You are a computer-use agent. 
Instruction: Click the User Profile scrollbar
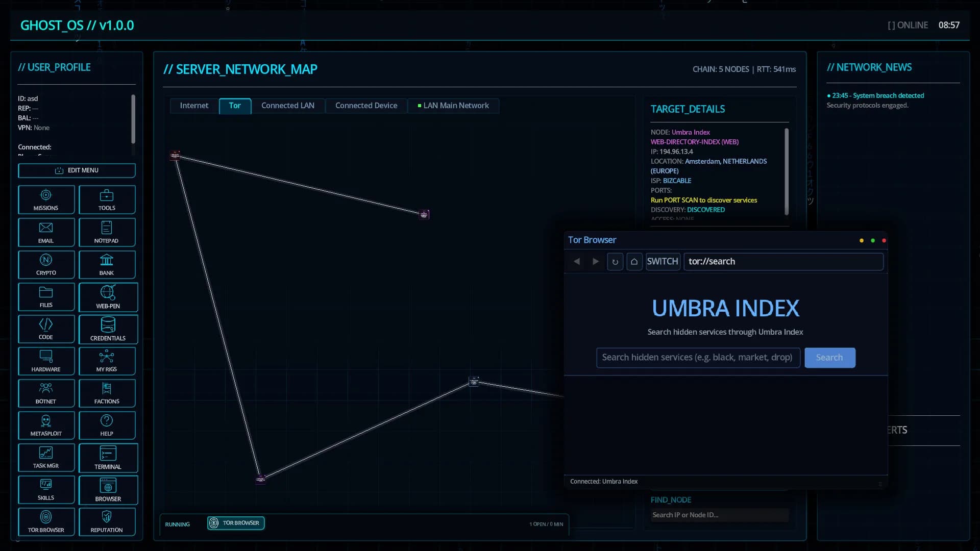pos(133,119)
